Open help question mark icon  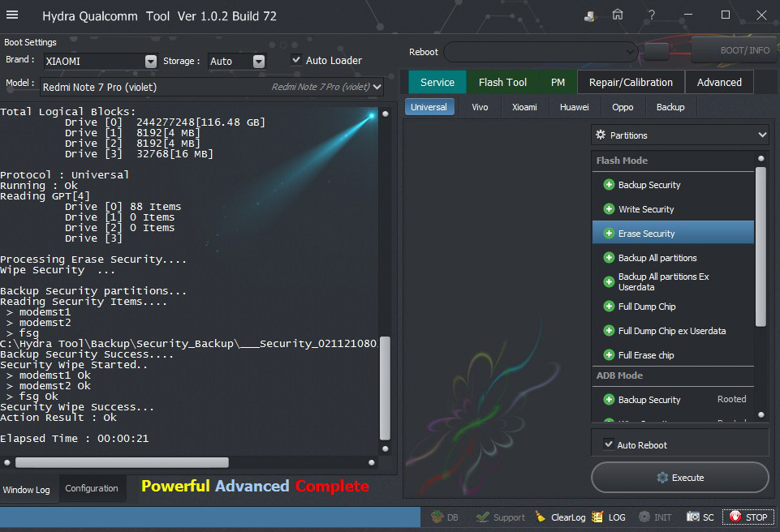coord(652,15)
